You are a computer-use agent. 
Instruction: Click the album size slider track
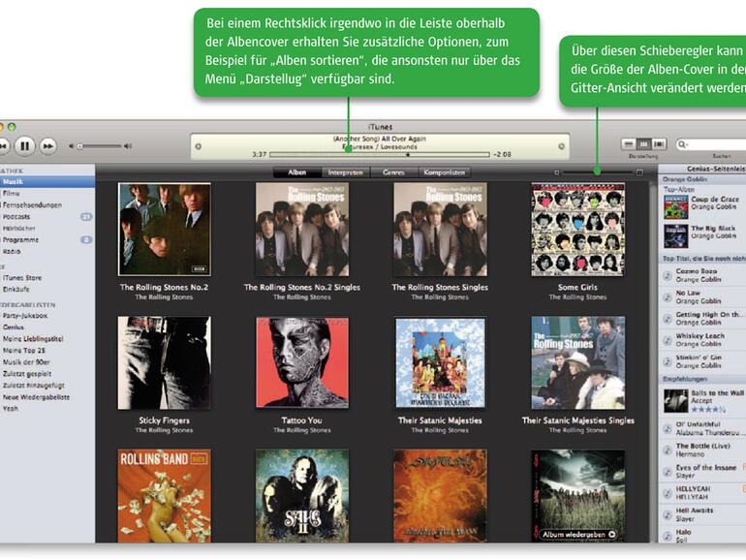(x=598, y=172)
